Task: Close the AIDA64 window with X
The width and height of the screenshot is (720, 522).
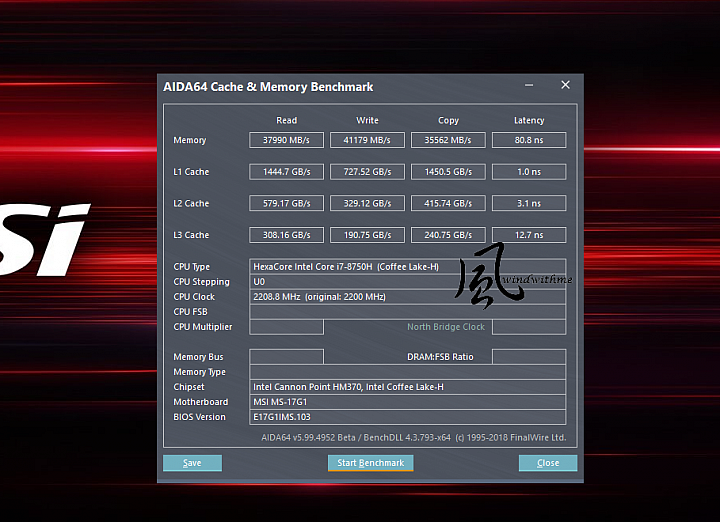Action: click(565, 85)
